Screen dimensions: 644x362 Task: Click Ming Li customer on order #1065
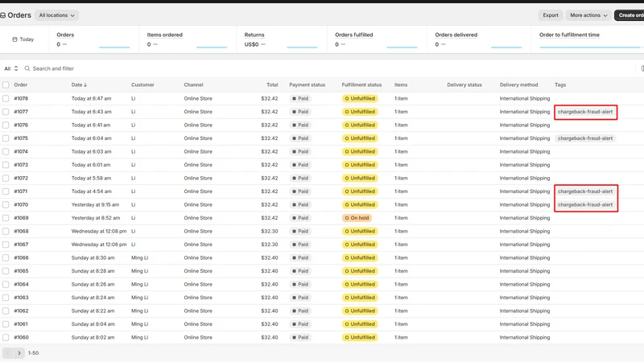pos(139,271)
